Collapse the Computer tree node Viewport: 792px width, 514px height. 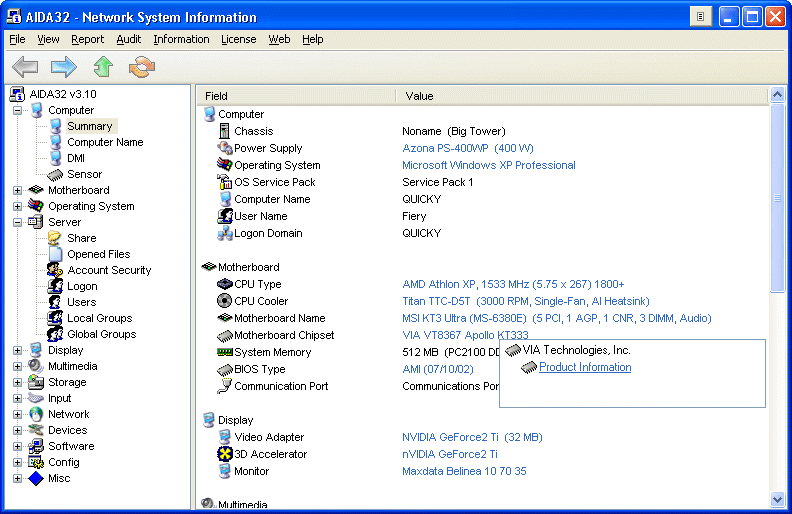pos(17,110)
